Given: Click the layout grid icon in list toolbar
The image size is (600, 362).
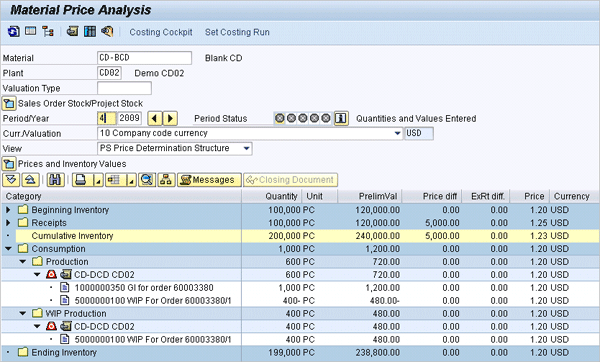Looking at the screenshot, I should 115,179.
